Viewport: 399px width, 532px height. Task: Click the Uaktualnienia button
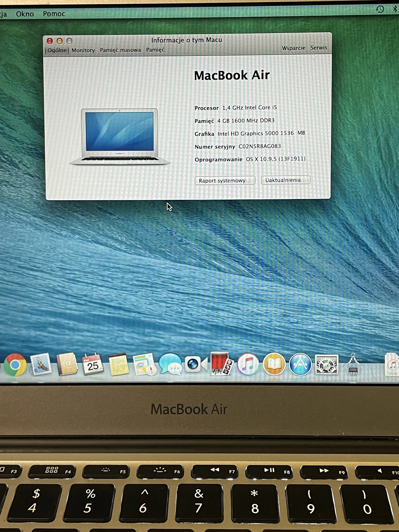click(x=286, y=180)
